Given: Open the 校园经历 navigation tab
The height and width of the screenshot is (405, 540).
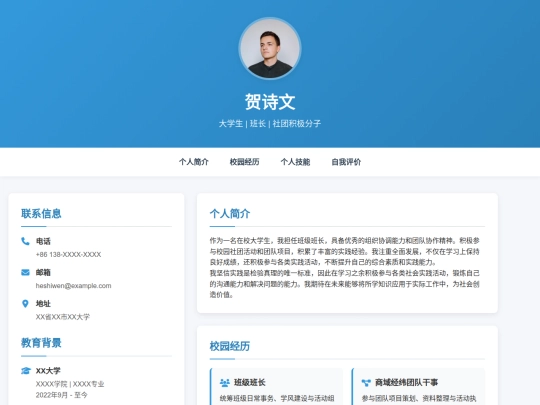Looking at the screenshot, I should click(245, 162).
